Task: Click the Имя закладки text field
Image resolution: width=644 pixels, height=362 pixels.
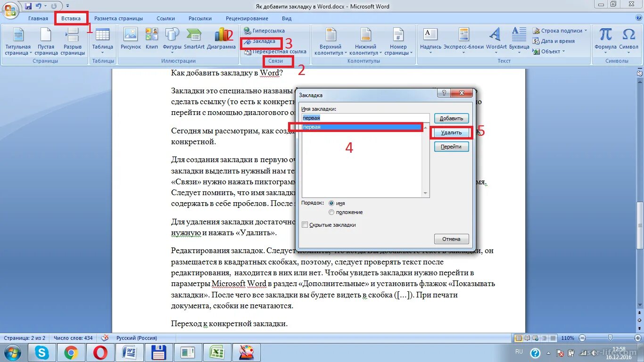Action: [365, 118]
